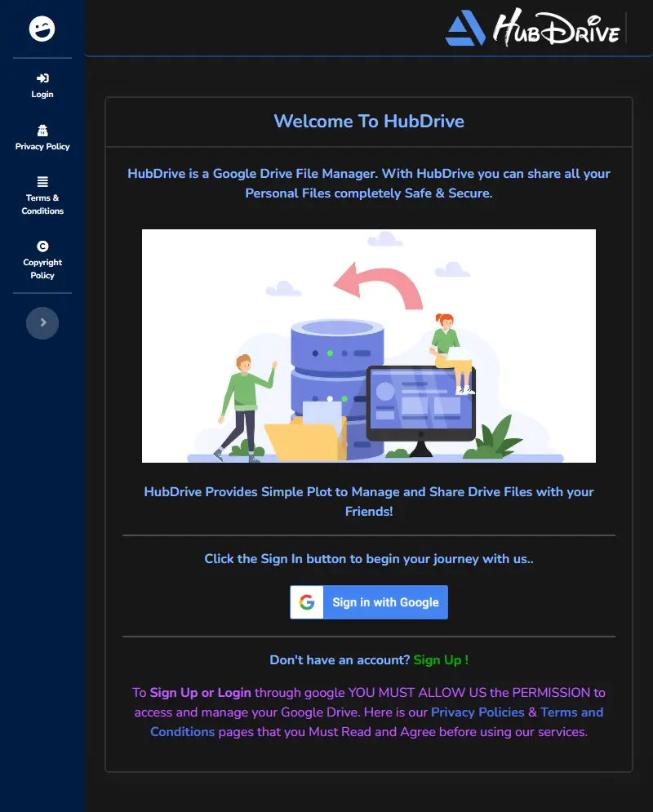Image resolution: width=653 pixels, height=812 pixels.
Task: Expand the sidebar with chevron button
Action: pyautogui.click(x=42, y=323)
